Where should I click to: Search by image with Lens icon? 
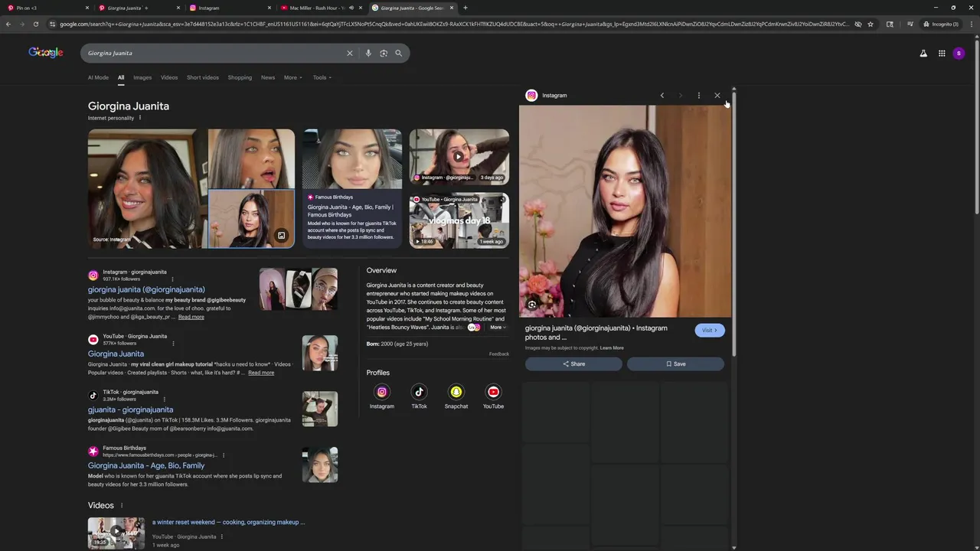pos(384,53)
